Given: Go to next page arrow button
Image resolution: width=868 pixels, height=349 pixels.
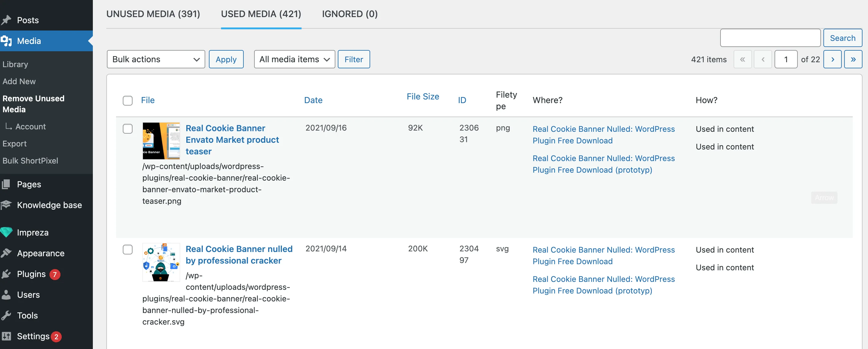Looking at the screenshot, I should (x=832, y=59).
